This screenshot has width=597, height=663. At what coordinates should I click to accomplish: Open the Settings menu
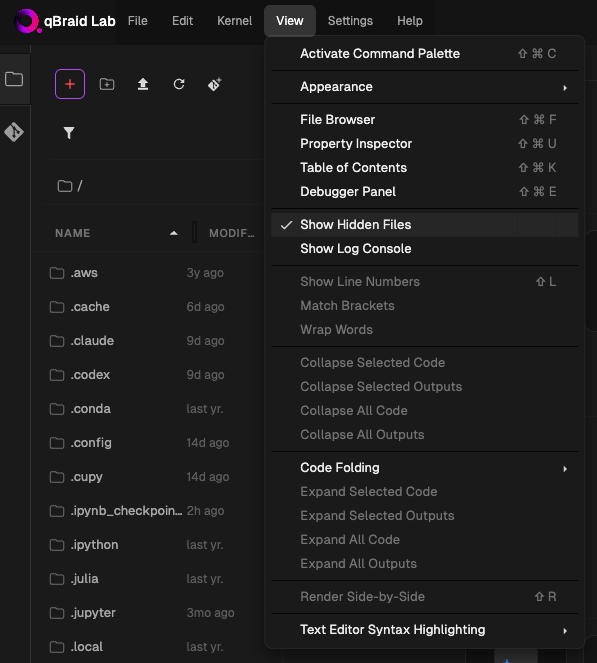click(x=350, y=21)
